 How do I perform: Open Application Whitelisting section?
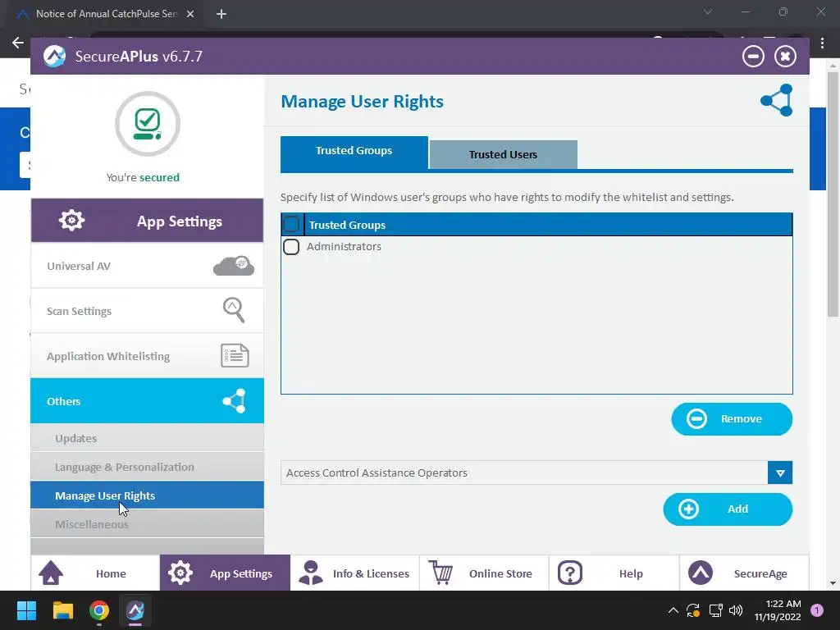coord(148,356)
